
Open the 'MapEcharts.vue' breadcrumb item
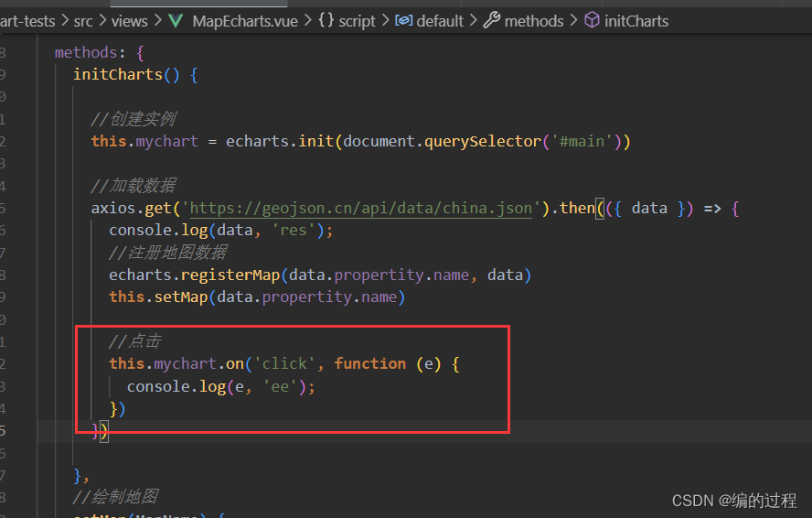tap(245, 21)
